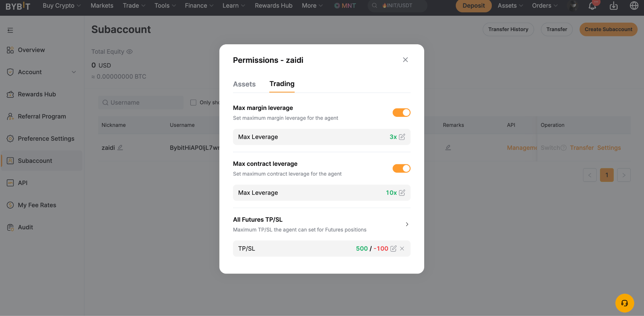Edit nickname zaidi pencil icon
This screenshot has height=316, width=644.
point(120,148)
